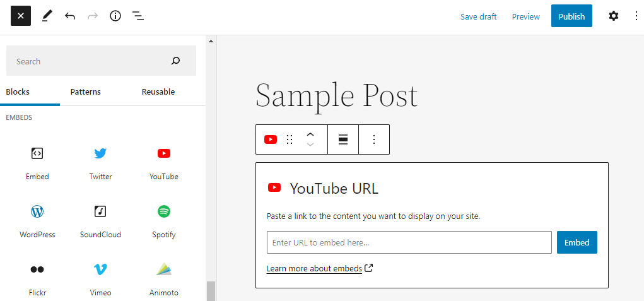Screen dimensions: 644x301
Task: Choose the Spotify embed block
Action: point(163,220)
